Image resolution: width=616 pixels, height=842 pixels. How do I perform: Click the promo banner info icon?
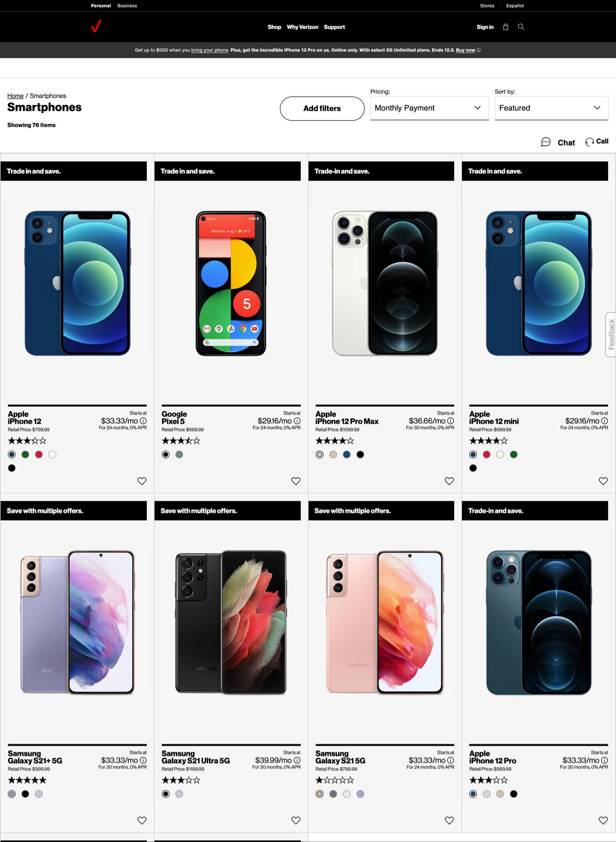tap(478, 50)
